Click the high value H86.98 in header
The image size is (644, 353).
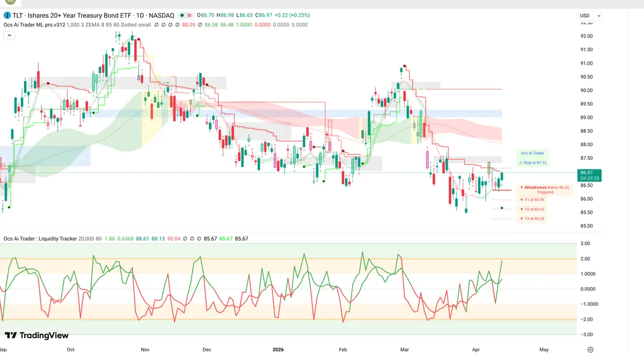click(x=225, y=16)
